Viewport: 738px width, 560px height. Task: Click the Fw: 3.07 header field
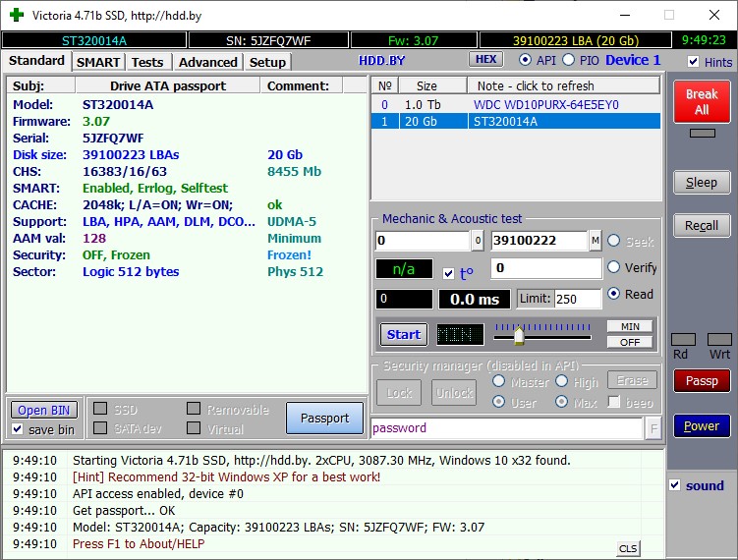[414, 40]
